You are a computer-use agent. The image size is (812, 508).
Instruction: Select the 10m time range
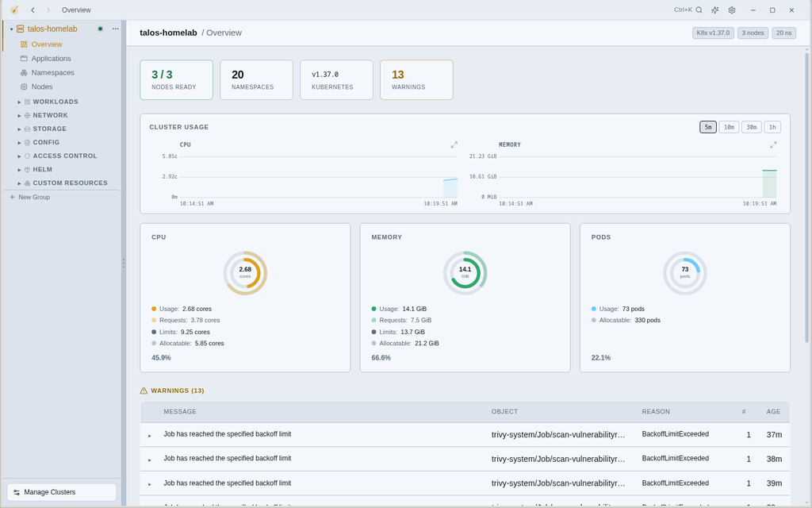pyautogui.click(x=730, y=127)
